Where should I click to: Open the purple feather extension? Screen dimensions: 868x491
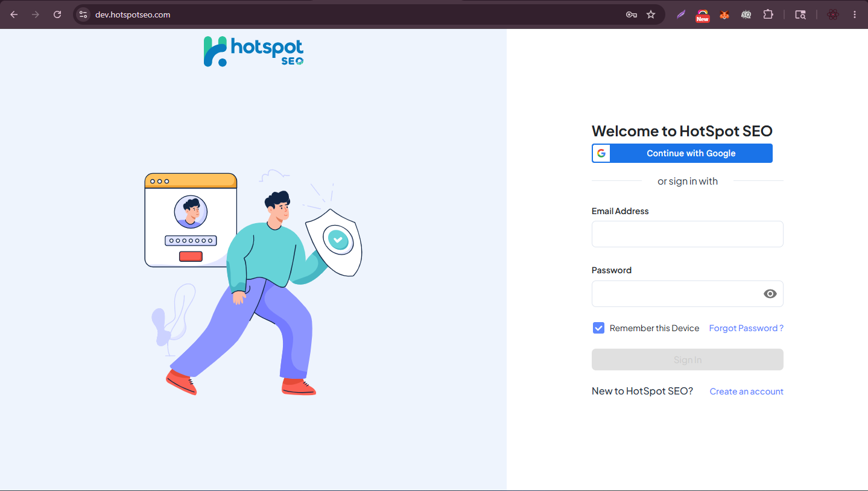[681, 14]
